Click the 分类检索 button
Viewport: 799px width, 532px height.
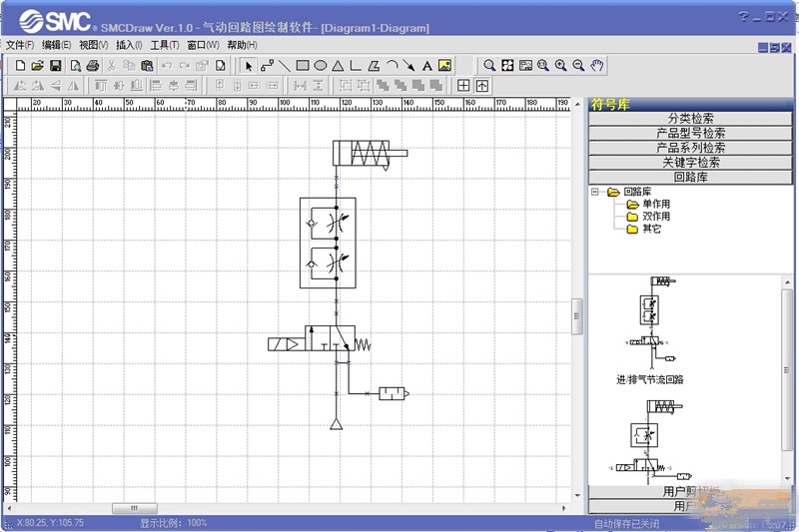click(690, 118)
